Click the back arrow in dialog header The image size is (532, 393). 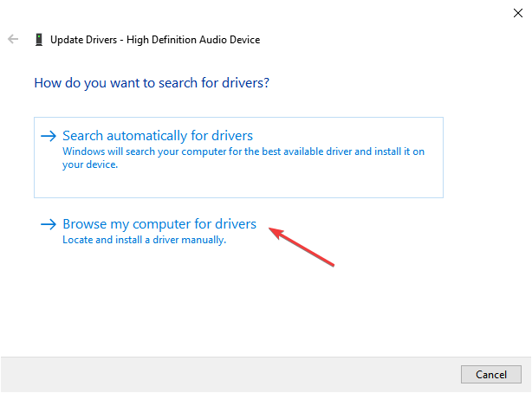[13, 39]
